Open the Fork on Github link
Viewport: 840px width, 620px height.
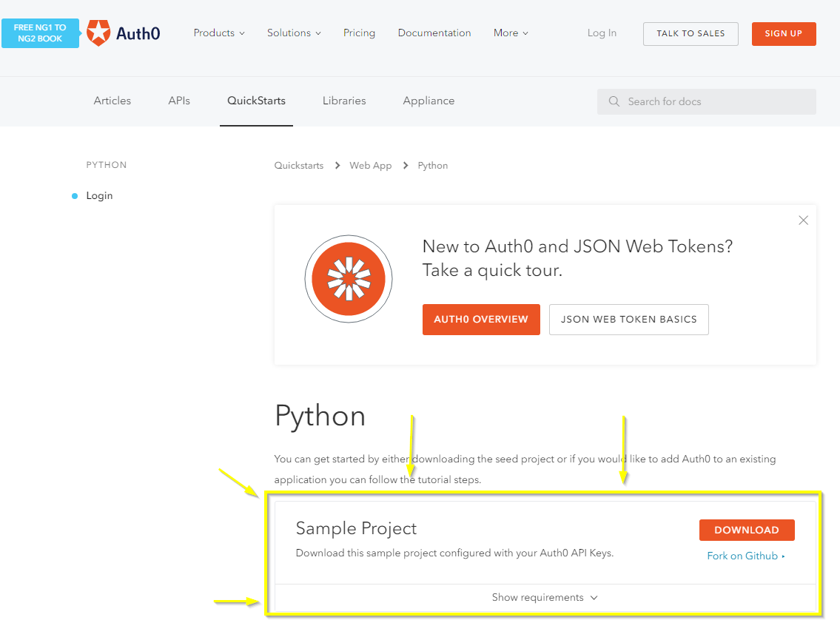click(x=746, y=556)
